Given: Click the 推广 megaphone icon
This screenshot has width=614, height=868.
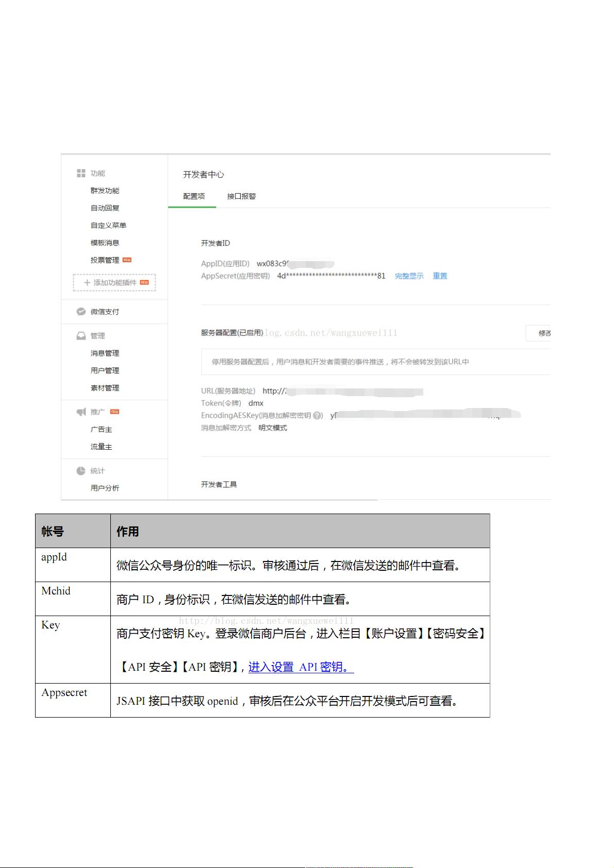Looking at the screenshot, I should tap(81, 412).
